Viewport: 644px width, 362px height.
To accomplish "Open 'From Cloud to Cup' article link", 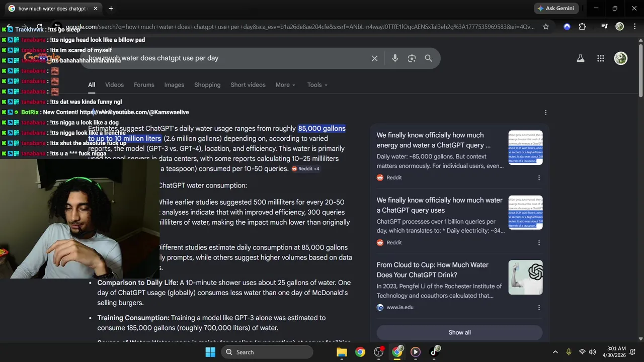I will 432,270.
